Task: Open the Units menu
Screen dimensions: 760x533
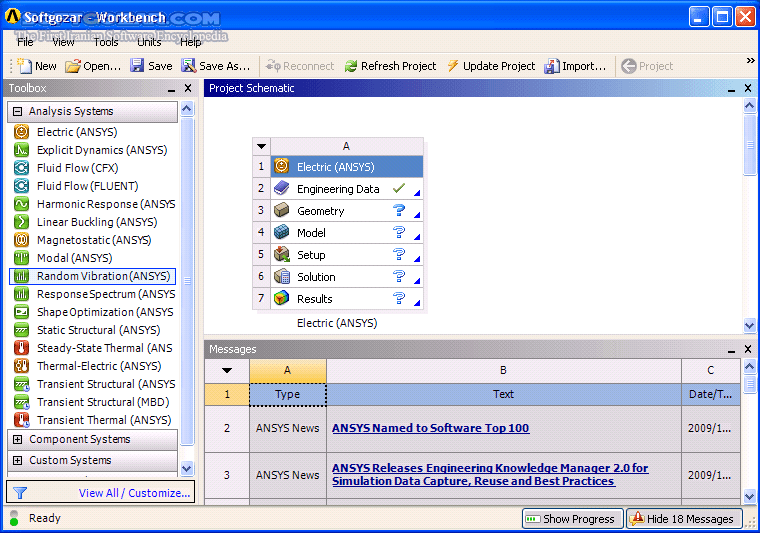Action: coord(149,42)
